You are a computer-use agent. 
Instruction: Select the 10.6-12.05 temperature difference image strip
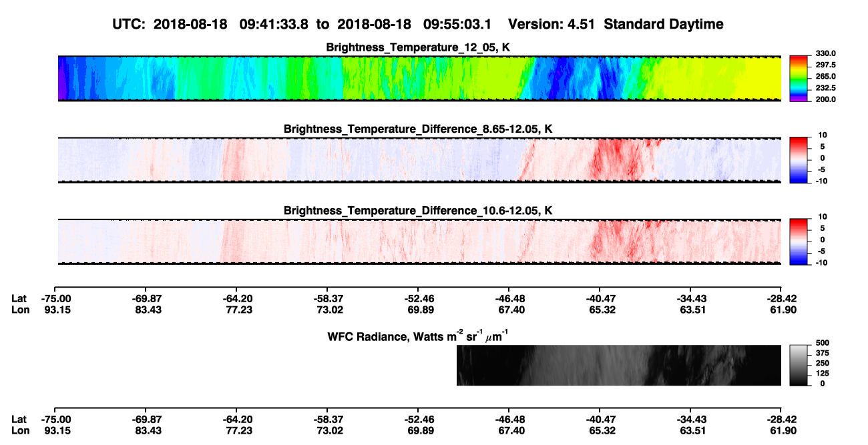click(419, 241)
